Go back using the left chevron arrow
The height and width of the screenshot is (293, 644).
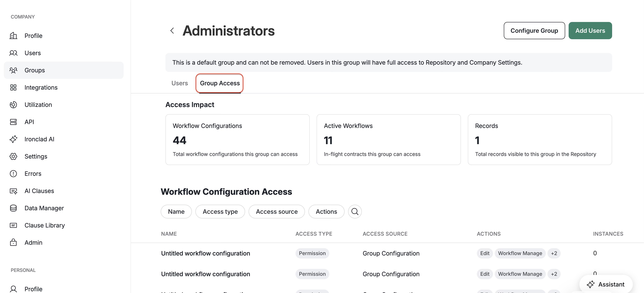(172, 31)
